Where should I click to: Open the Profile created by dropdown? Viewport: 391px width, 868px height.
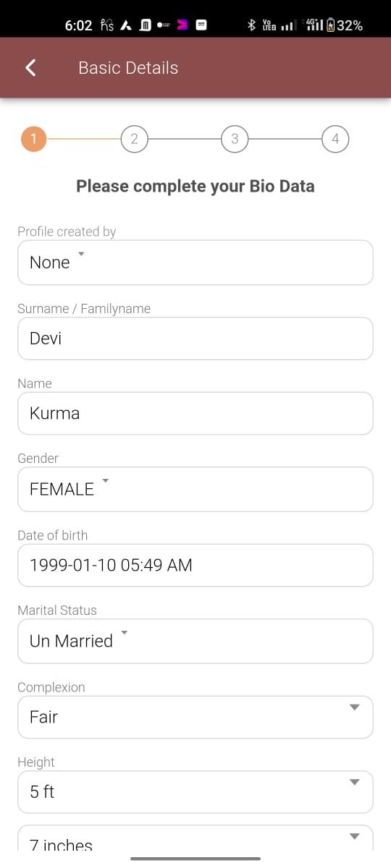click(x=195, y=263)
